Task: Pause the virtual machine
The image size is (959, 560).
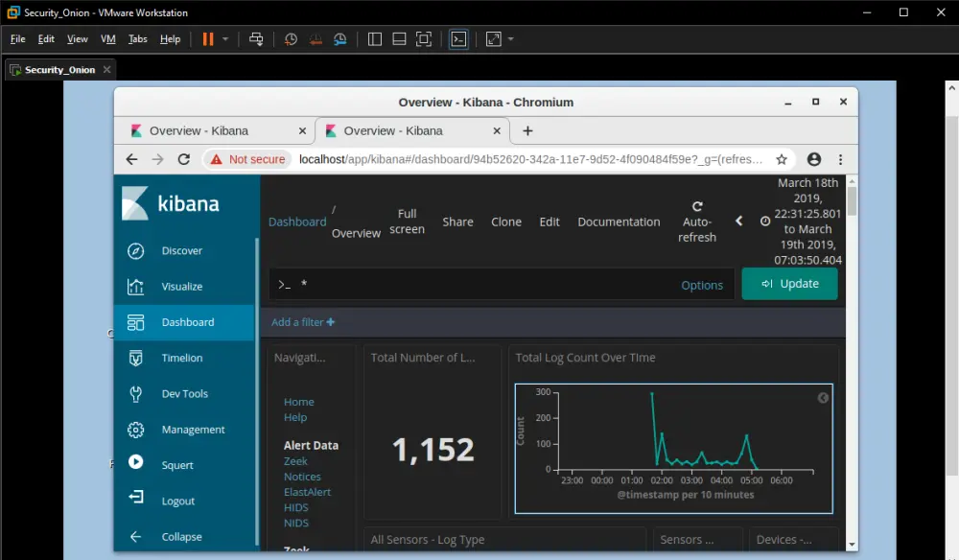Action: pos(208,39)
